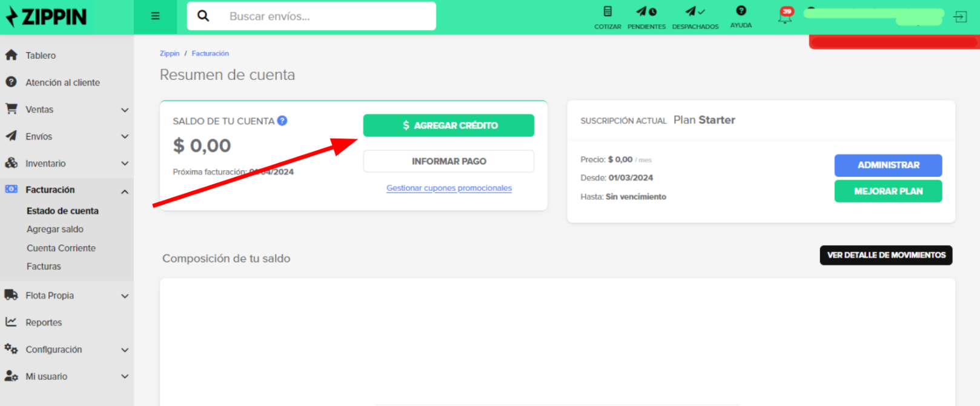Click the Resumen de cuenta heading
Screen dimensions: 980x406
pyautogui.click(x=227, y=75)
